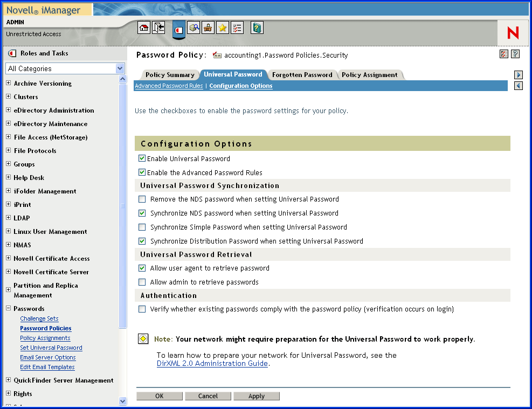532x409 pixels.
Task: Expand File Access (NetStorage) role
Action: [x=9, y=137]
